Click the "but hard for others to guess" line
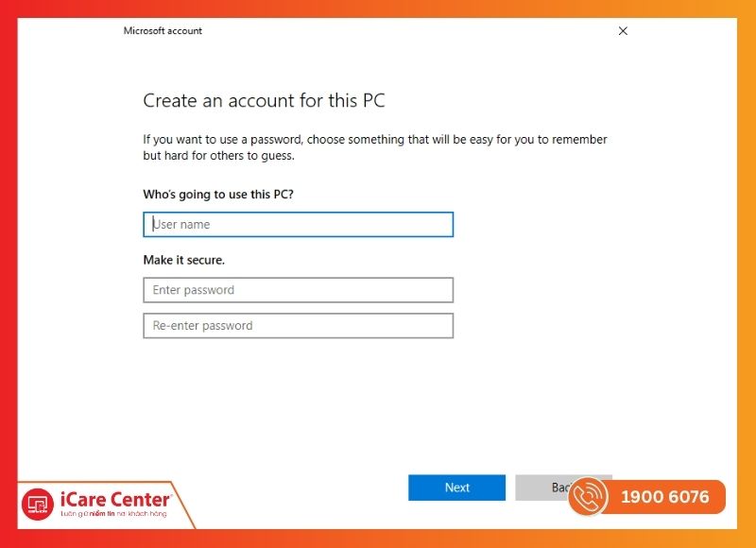This screenshot has width=756, height=548. pos(218,156)
